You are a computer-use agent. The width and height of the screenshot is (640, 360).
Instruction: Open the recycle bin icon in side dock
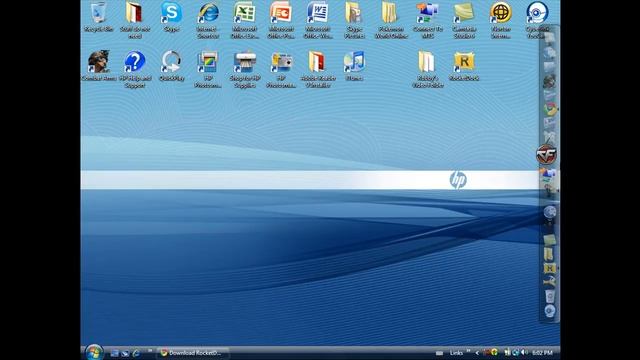(x=550, y=296)
